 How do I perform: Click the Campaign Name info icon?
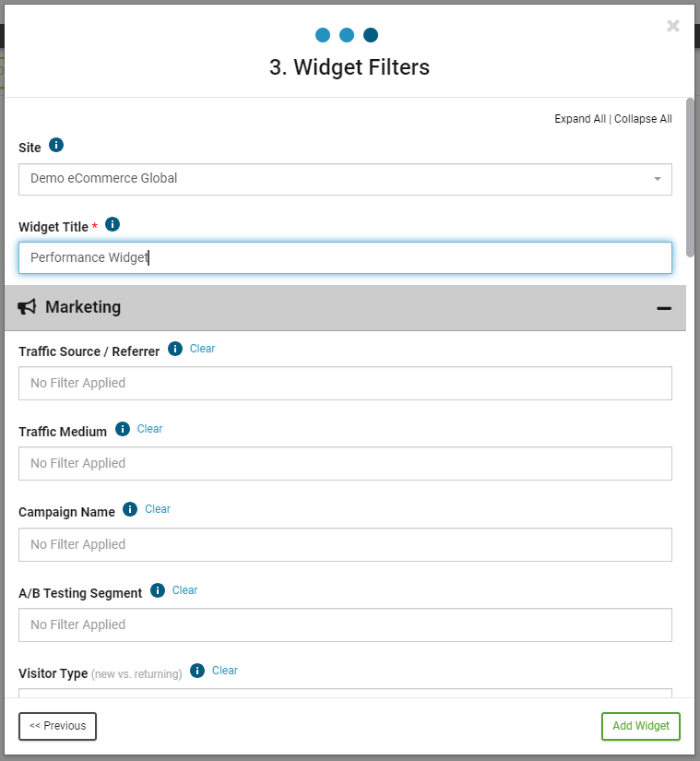(130, 510)
